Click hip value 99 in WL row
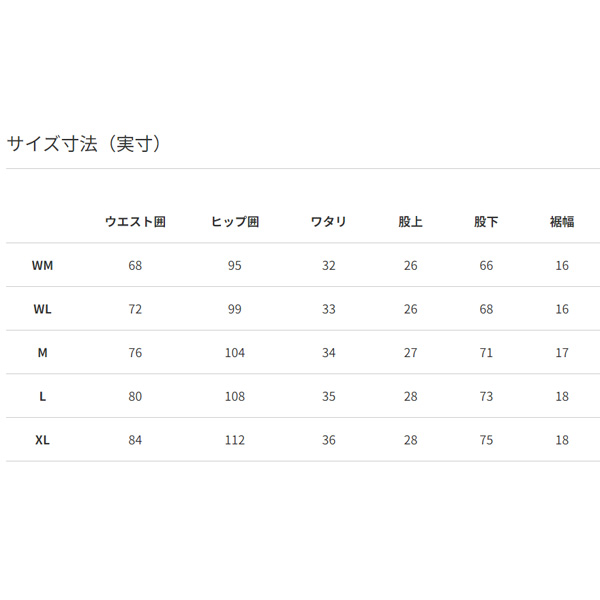This screenshot has width=600, height=600. coord(235,309)
